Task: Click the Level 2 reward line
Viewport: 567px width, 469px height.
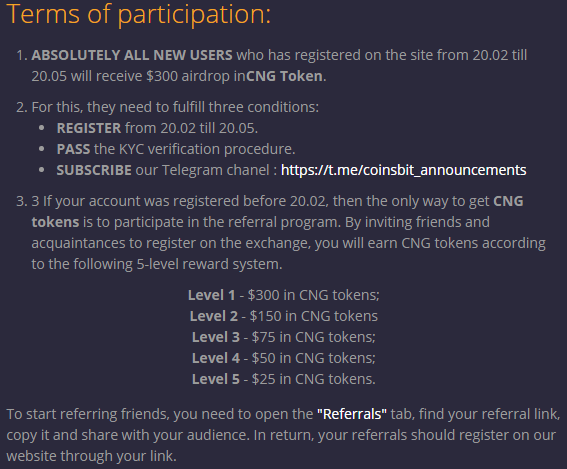Action: point(284,316)
